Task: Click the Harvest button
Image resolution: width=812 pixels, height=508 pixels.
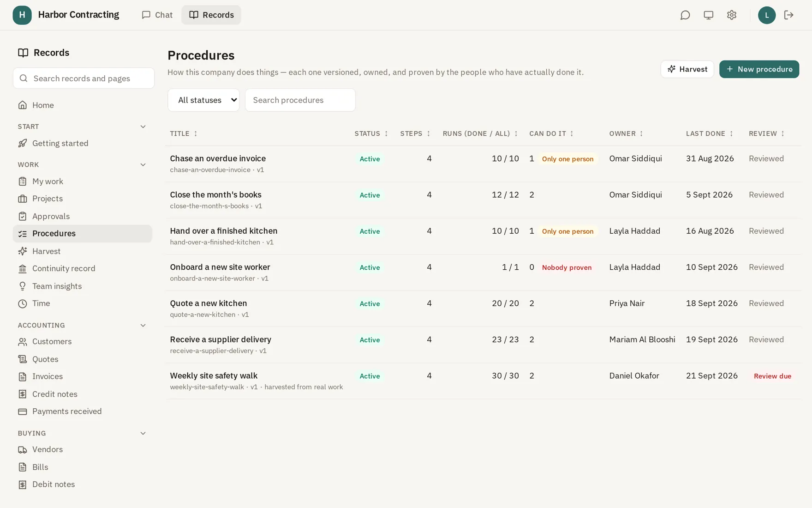Action: 687,69
